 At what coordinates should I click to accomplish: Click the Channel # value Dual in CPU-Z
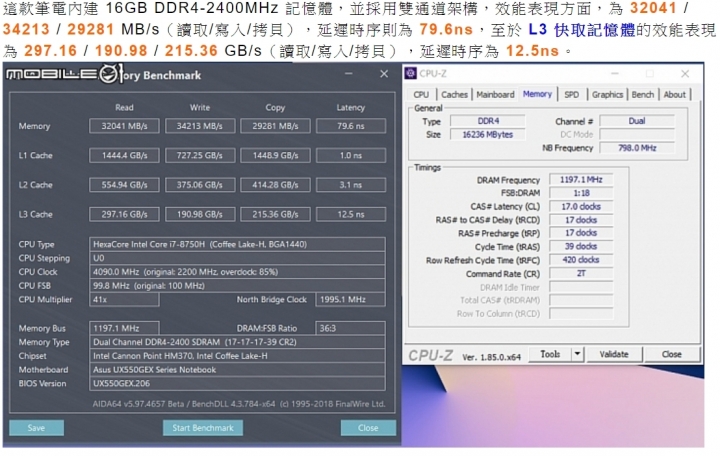pos(637,121)
